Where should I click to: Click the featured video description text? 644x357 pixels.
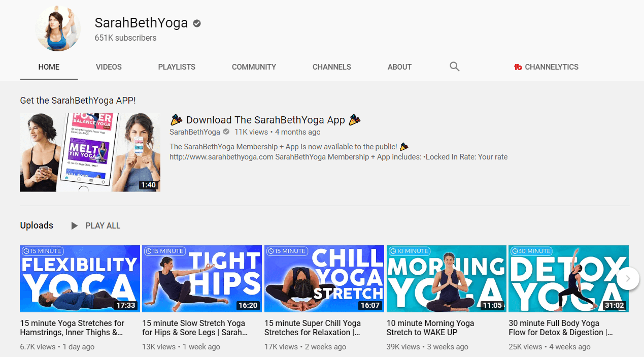pyautogui.click(x=338, y=152)
